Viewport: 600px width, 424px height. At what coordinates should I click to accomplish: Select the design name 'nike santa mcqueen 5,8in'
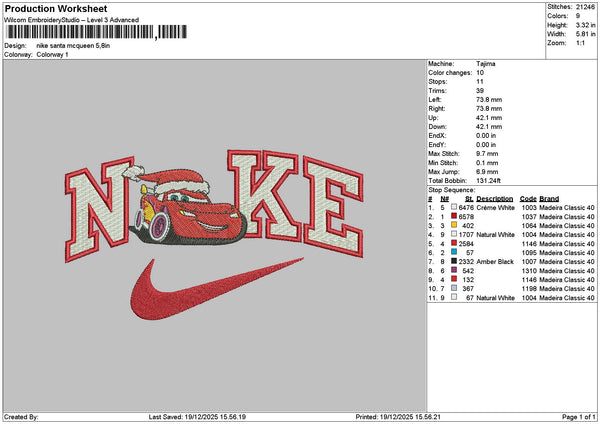pos(73,46)
